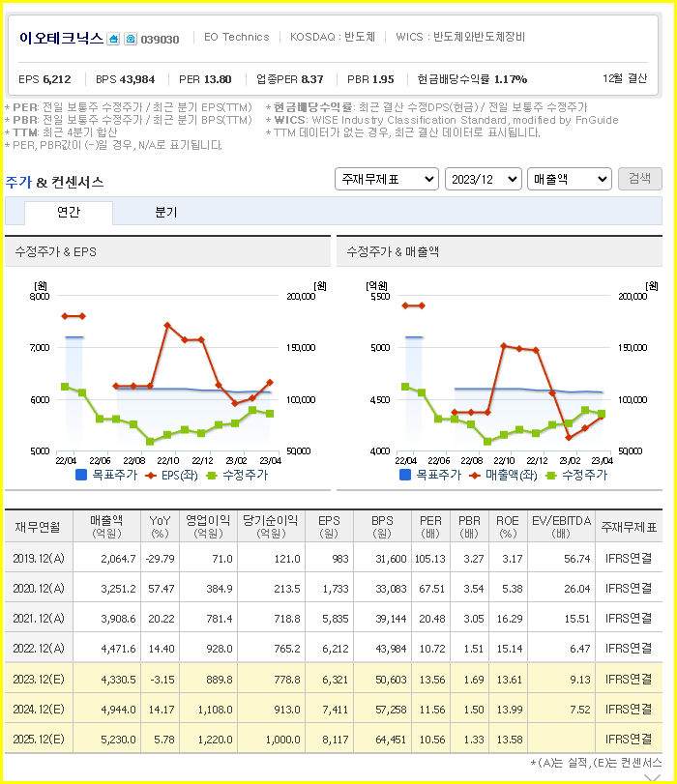Select the 2024.12(E) row label
The width and height of the screenshot is (677, 784).
(39, 710)
